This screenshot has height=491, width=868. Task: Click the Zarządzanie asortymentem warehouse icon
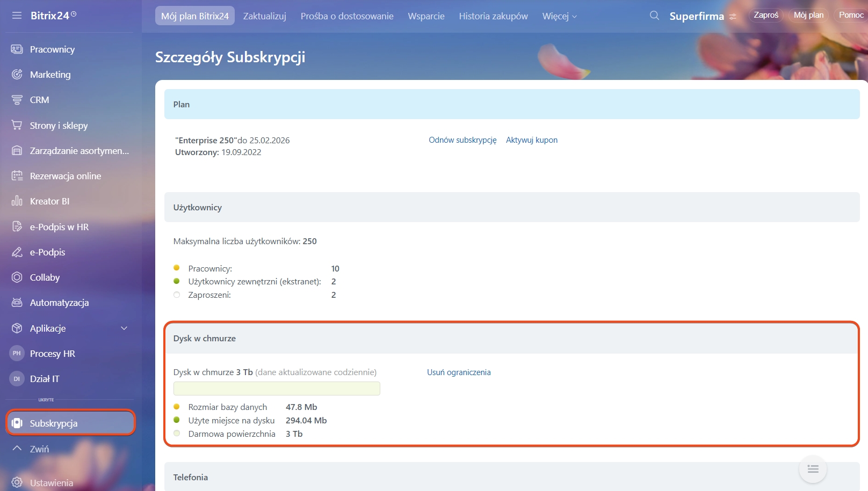17,151
